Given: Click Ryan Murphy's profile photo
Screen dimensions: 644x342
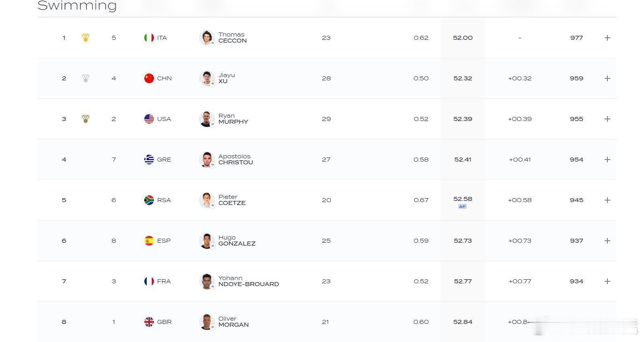Looking at the screenshot, I should pyautogui.click(x=207, y=119).
